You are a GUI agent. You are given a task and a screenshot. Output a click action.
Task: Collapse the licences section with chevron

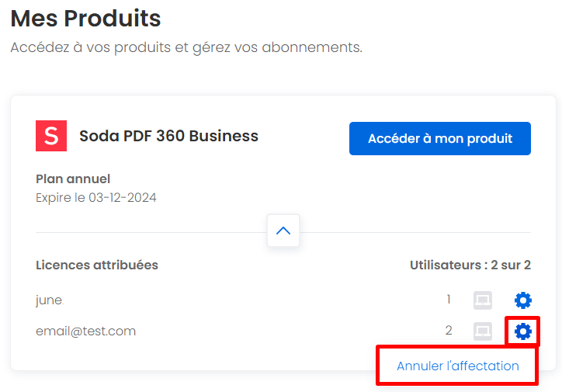pyautogui.click(x=283, y=231)
